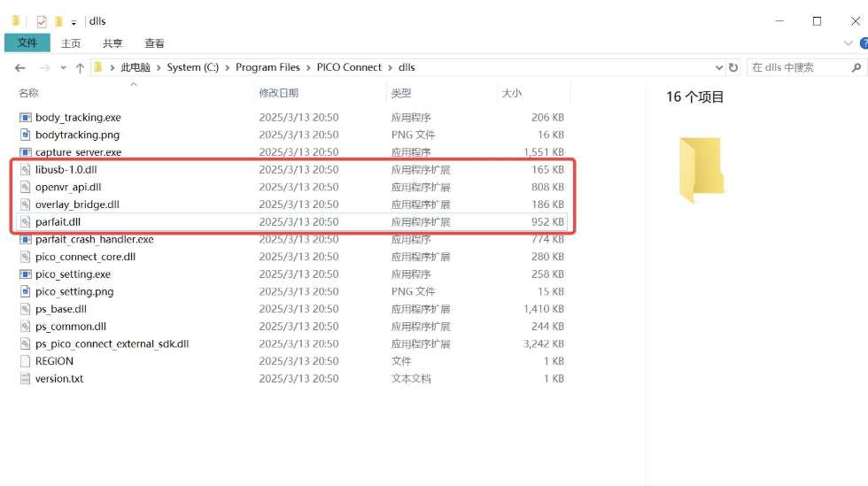Open the help question mark icon
This screenshot has width=868, height=486.
pyautogui.click(x=864, y=43)
